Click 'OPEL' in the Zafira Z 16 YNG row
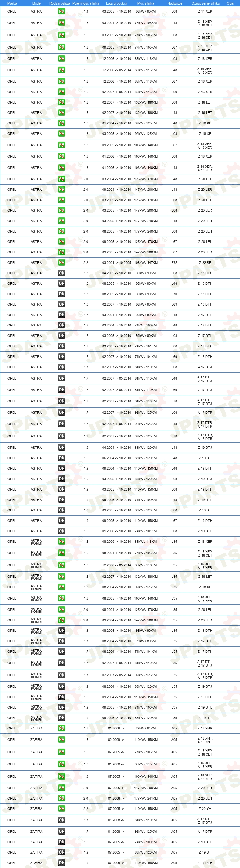 coord(12,728)
